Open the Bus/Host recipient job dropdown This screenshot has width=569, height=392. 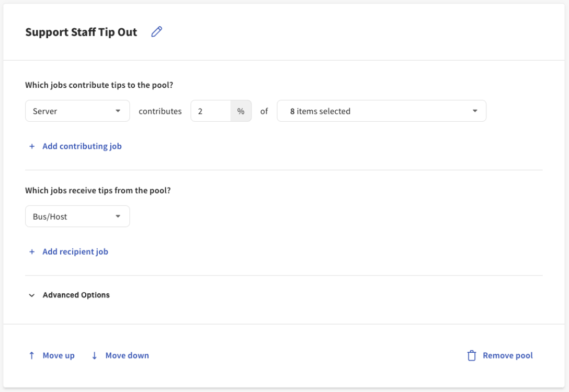pos(77,216)
